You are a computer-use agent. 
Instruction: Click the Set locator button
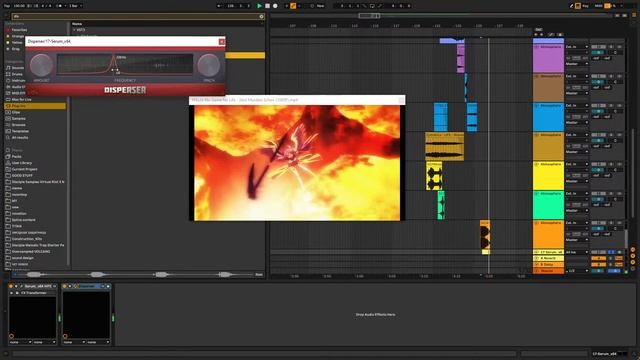tap(539, 30)
